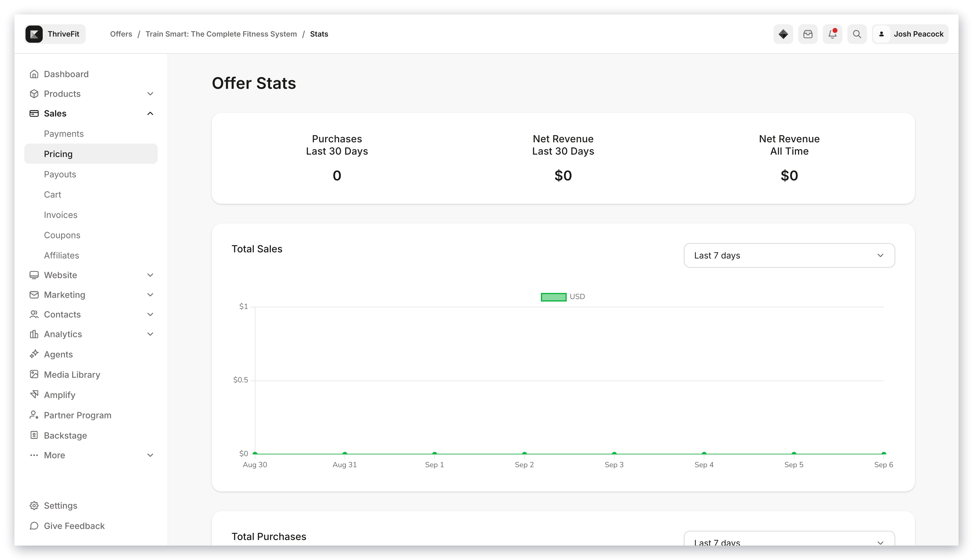Click the 'Offer Stats' page heading
The image size is (973, 560).
[254, 83]
